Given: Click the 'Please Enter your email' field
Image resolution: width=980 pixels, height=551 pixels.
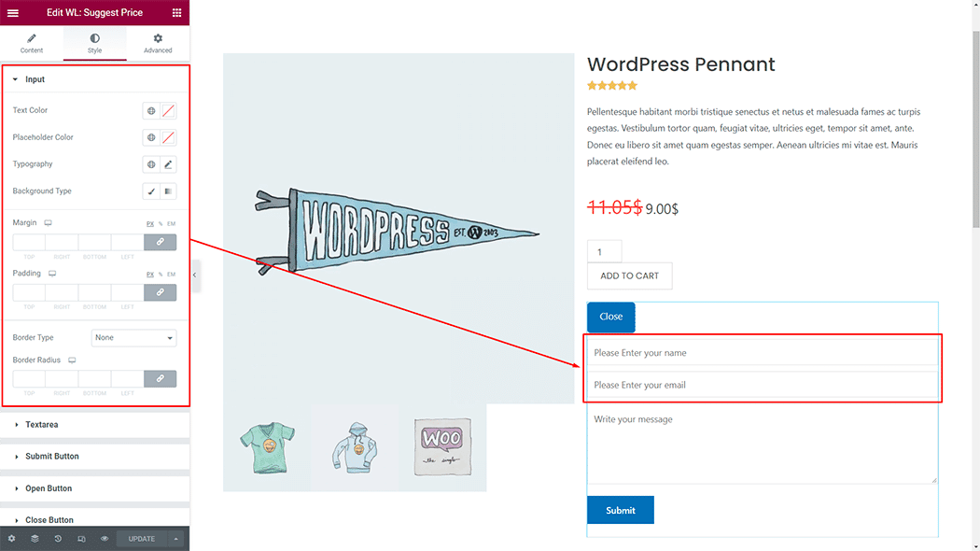Looking at the screenshot, I should point(762,385).
